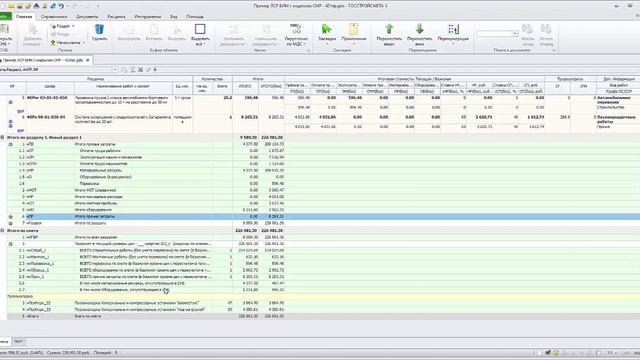Open the Инструменты ribbon tab
Viewport: 640px width, 360px height.
click(147, 17)
